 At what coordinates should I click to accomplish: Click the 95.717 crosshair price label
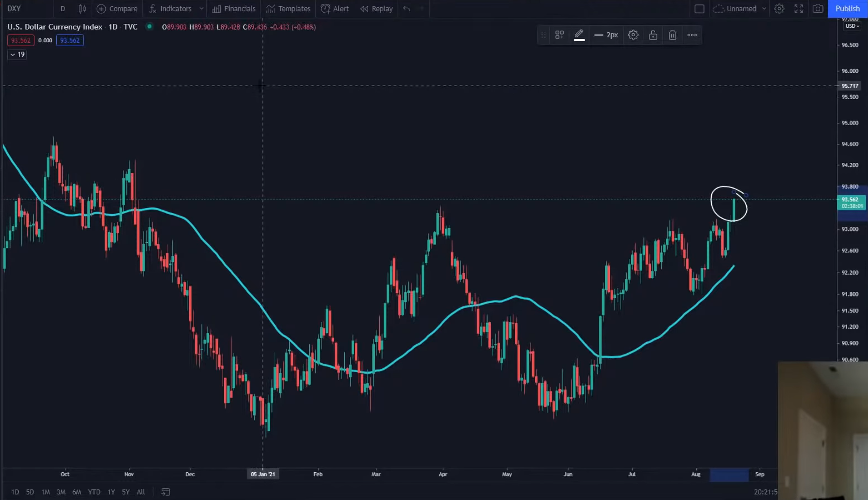850,86
